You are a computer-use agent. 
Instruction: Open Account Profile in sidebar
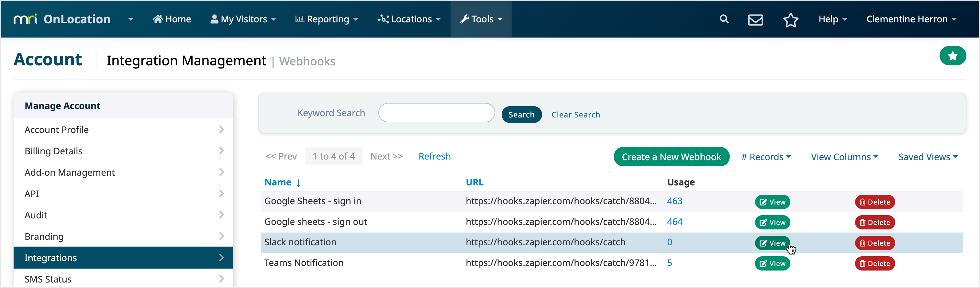[x=123, y=130]
